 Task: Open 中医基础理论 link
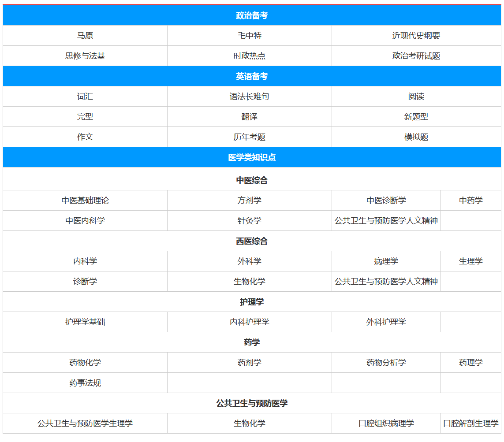[x=85, y=201]
